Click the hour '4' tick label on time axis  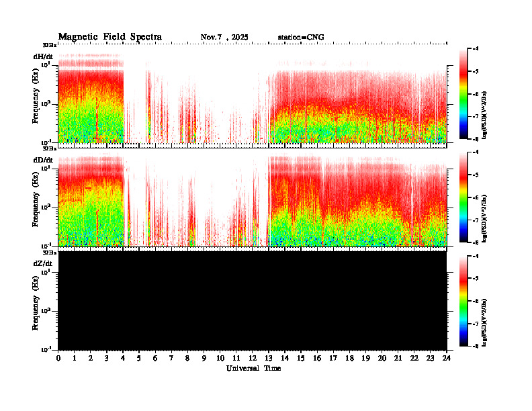pyautogui.click(x=123, y=359)
